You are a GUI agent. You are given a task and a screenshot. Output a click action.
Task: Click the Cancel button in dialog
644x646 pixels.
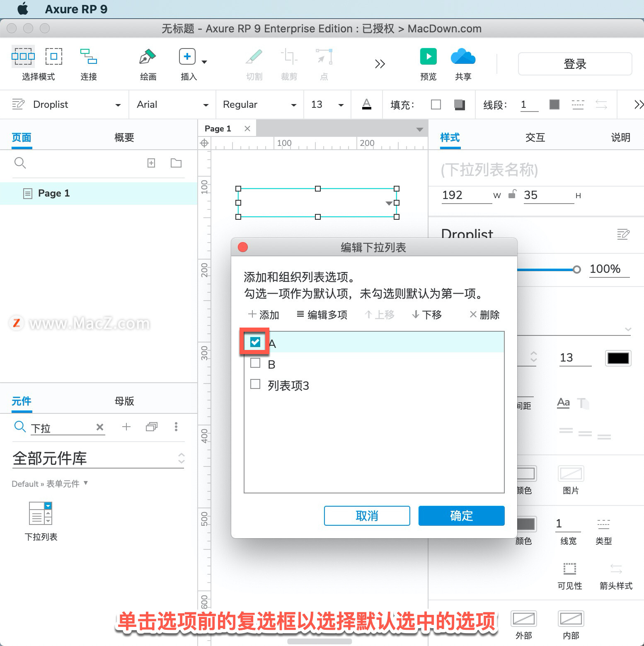point(367,516)
